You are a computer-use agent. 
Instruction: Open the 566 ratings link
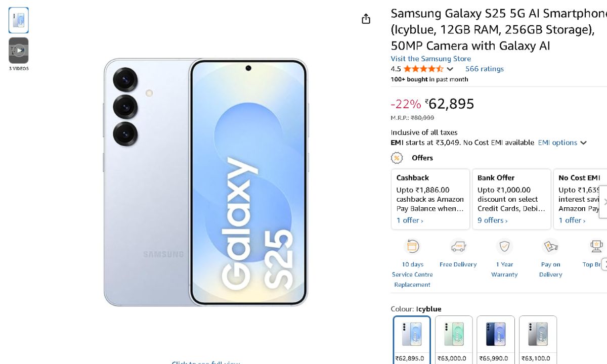click(x=485, y=69)
